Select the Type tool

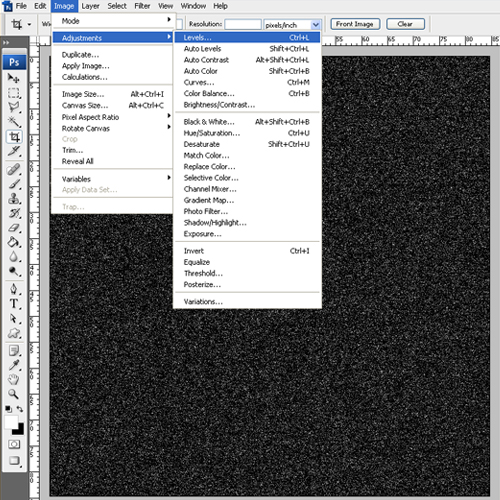(x=14, y=304)
